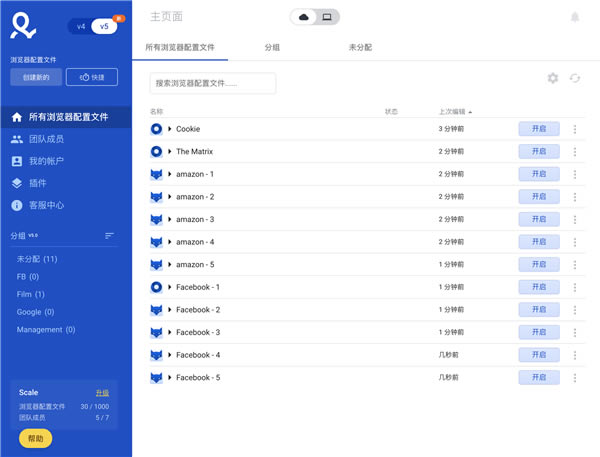Click the Multilogin logo icon
600x457 pixels.
(23, 25)
